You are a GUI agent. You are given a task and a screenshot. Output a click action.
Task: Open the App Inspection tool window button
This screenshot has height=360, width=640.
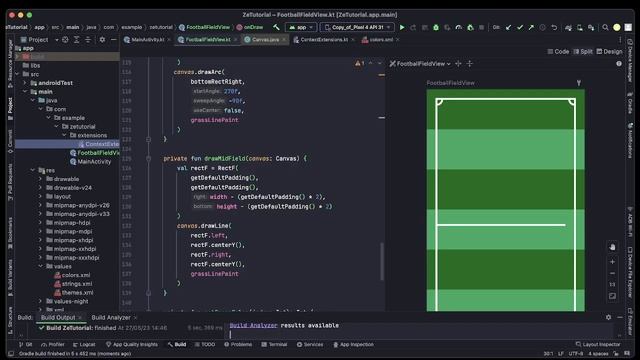coord(353,344)
